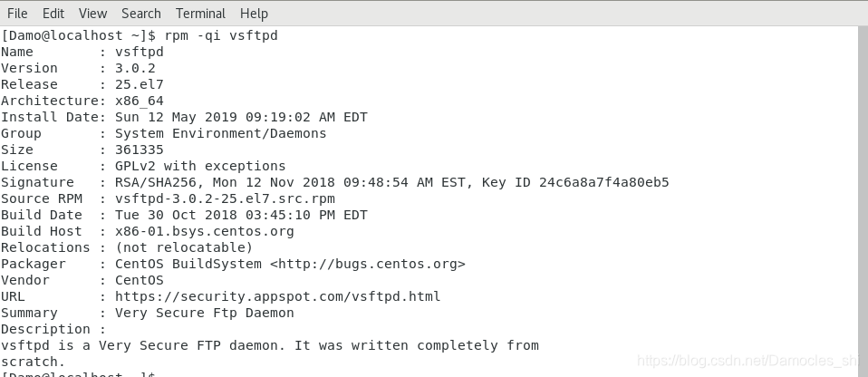Image resolution: width=868 pixels, height=377 pixels.
Task: Click the "rpm -qi vsftpd" command text
Action: [x=221, y=35]
